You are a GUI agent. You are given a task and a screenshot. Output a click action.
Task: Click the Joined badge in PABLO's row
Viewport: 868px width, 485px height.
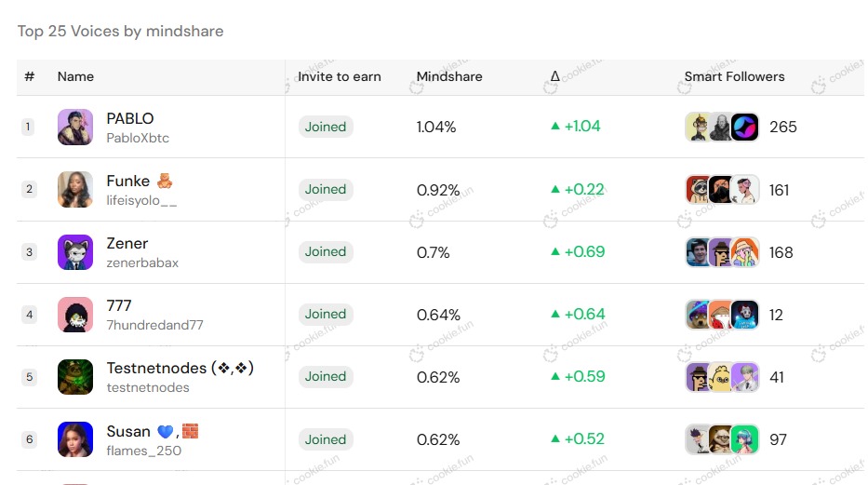tap(326, 127)
